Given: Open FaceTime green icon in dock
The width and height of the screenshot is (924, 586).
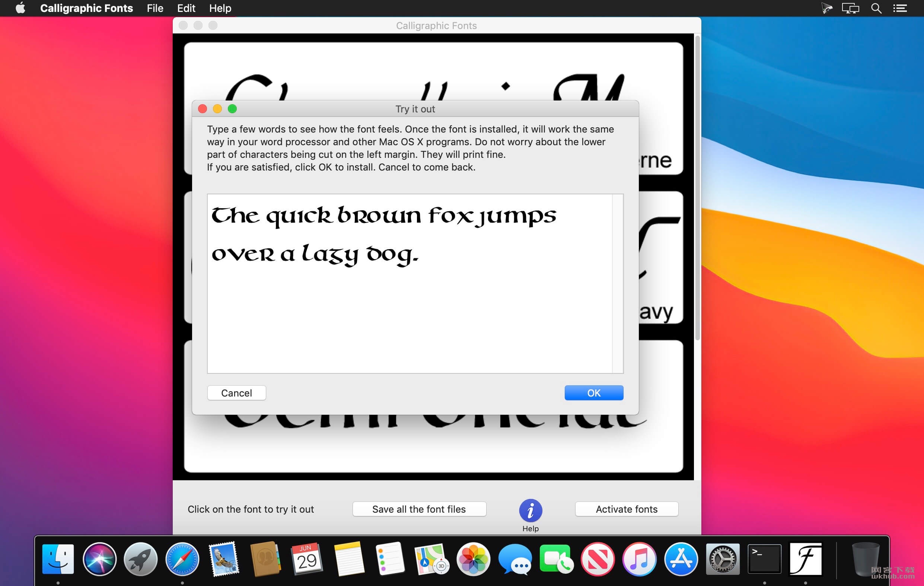Looking at the screenshot, I should pyautogui.click(x=556, y=559).
